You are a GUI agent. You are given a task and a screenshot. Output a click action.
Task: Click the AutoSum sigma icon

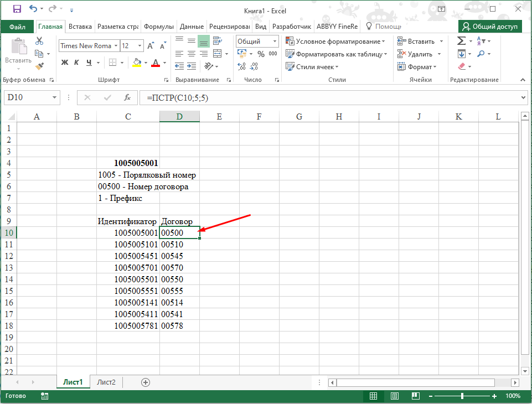pos(461,41)
